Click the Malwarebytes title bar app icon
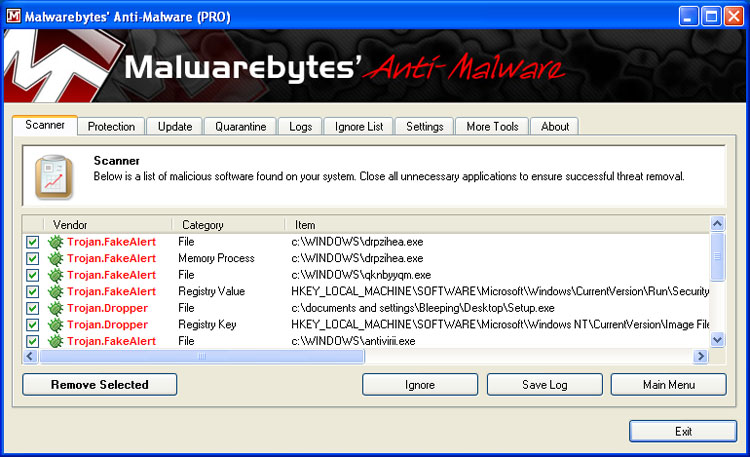This screenshot has height=457, width=750. pyautogui.click(x=13, y=16)
